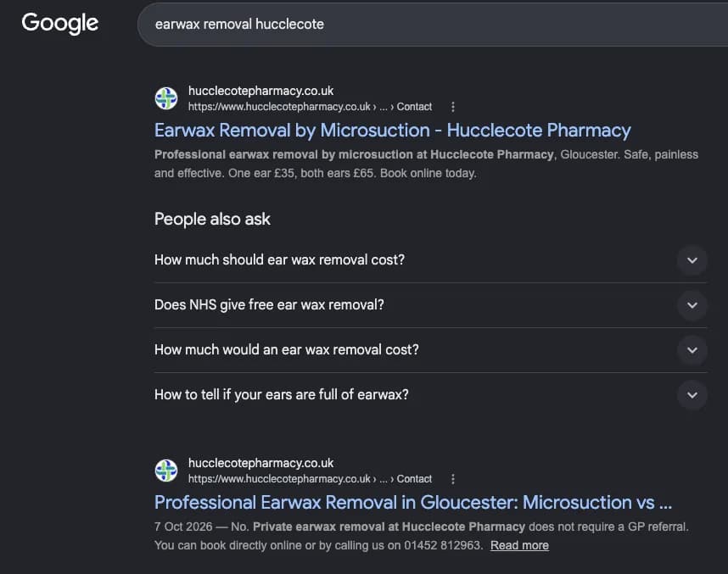Screen dimensions: 728x574
Task: Open the three-dot menu for the first result
Action: pos(453,107)
